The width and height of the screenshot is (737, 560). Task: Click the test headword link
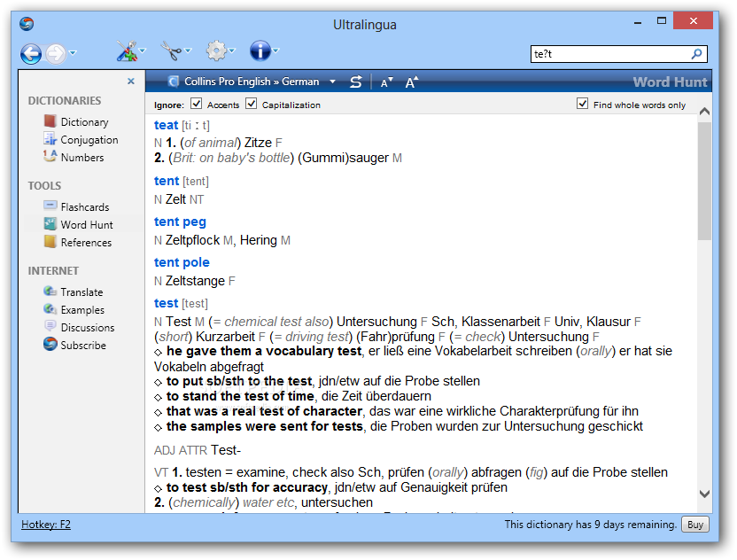point(166,303)
